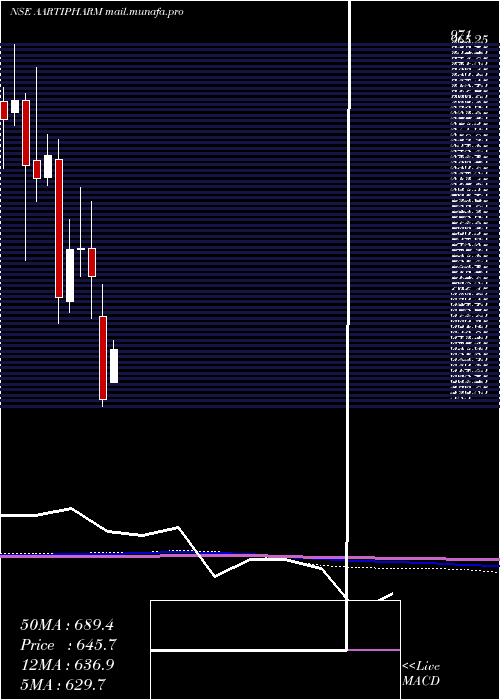Click the 50MA : 689.4 value
500x700 pixels.
coord(67,625)
